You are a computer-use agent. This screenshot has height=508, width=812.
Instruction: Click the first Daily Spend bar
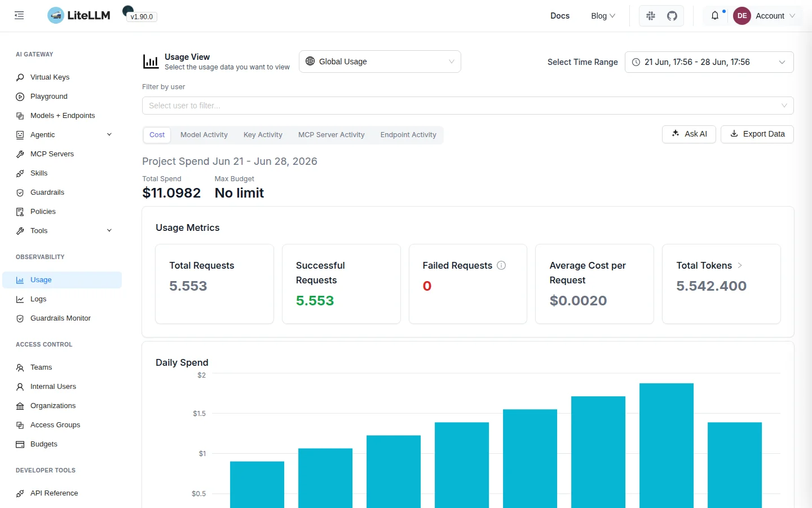click(257, 484)
